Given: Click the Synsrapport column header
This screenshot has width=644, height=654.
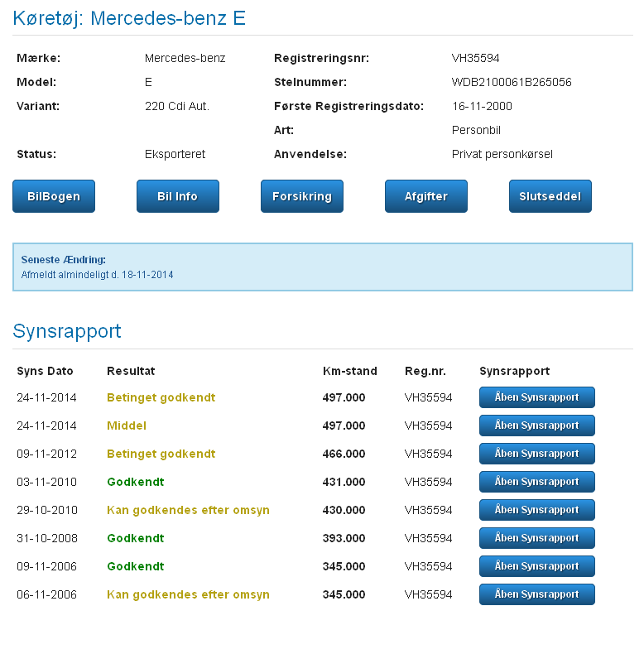Looking at the screenshot, I should 514,371.
